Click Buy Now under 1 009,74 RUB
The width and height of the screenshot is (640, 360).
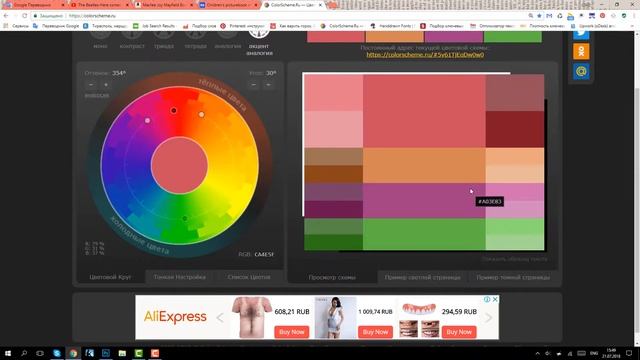[x=375, y=332]
